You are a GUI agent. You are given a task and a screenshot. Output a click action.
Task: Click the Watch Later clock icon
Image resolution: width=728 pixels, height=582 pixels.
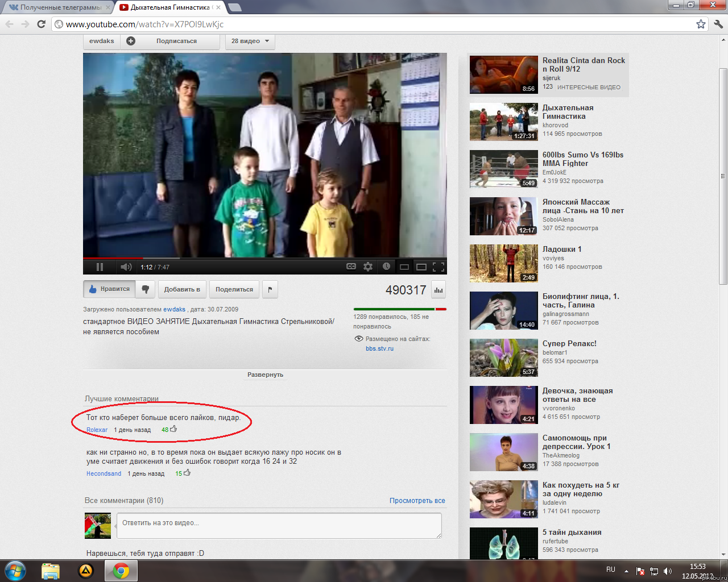[386, 267]
